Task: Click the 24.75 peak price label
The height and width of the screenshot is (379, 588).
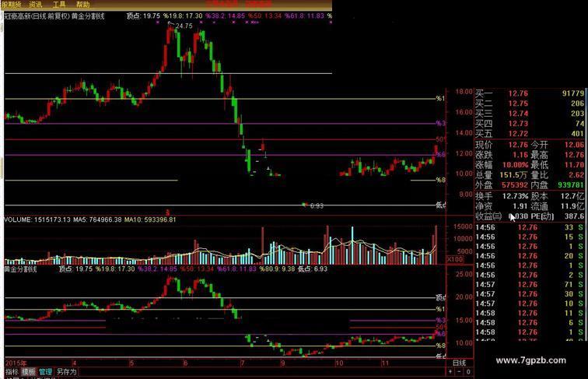Action: [184, 26]
